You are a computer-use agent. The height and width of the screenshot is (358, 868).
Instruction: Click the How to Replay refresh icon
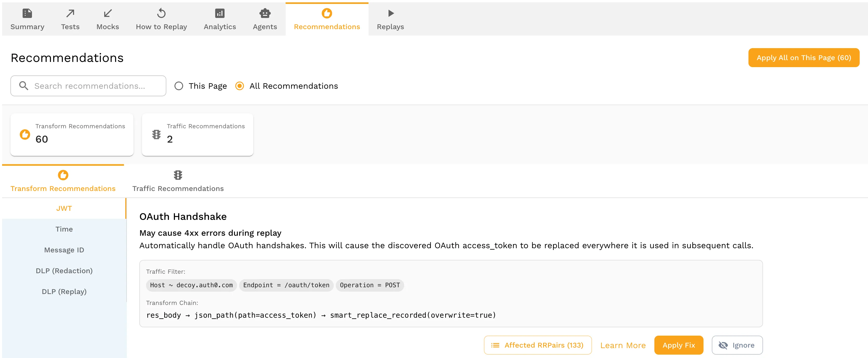click(x=161, y=13)
